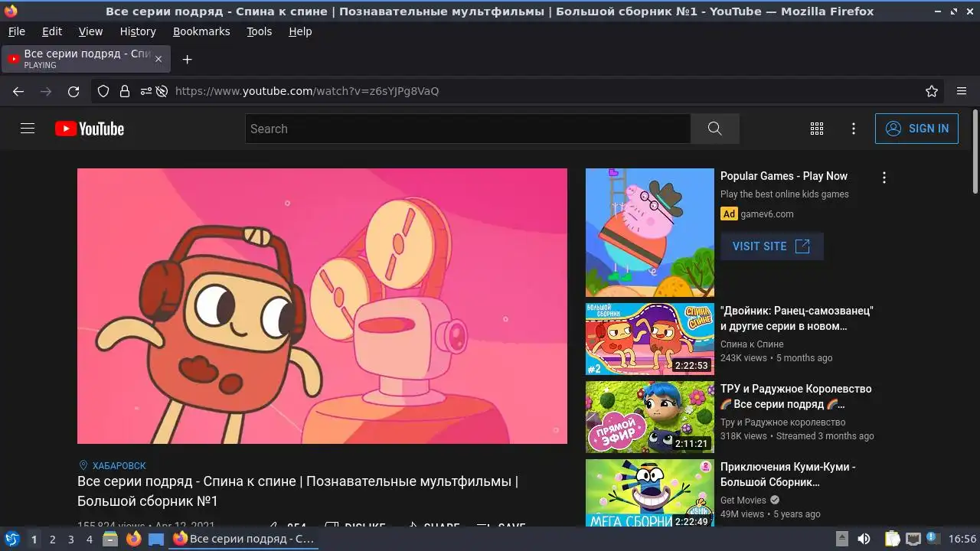The width and height of the screenshot is (980, 551).
Task: Click the notification tray icon beside the clock
Action: coord(933,539)
